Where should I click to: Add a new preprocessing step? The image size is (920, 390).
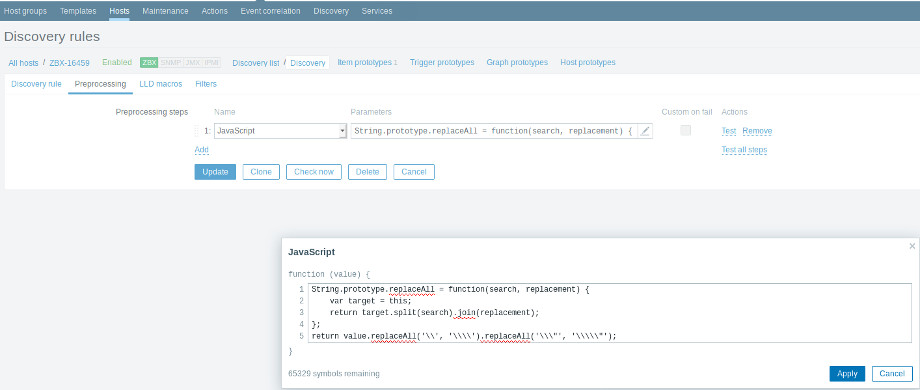(201, 150)
